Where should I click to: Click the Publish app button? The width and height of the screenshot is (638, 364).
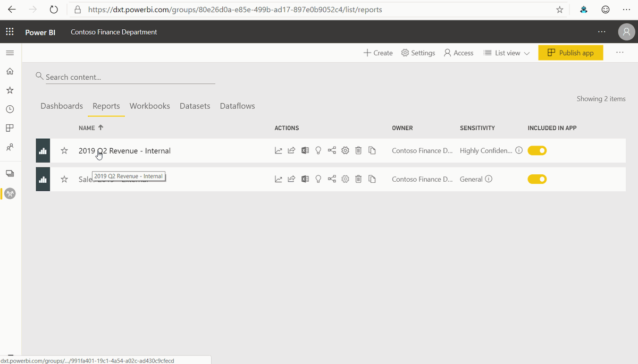point(570,53)
